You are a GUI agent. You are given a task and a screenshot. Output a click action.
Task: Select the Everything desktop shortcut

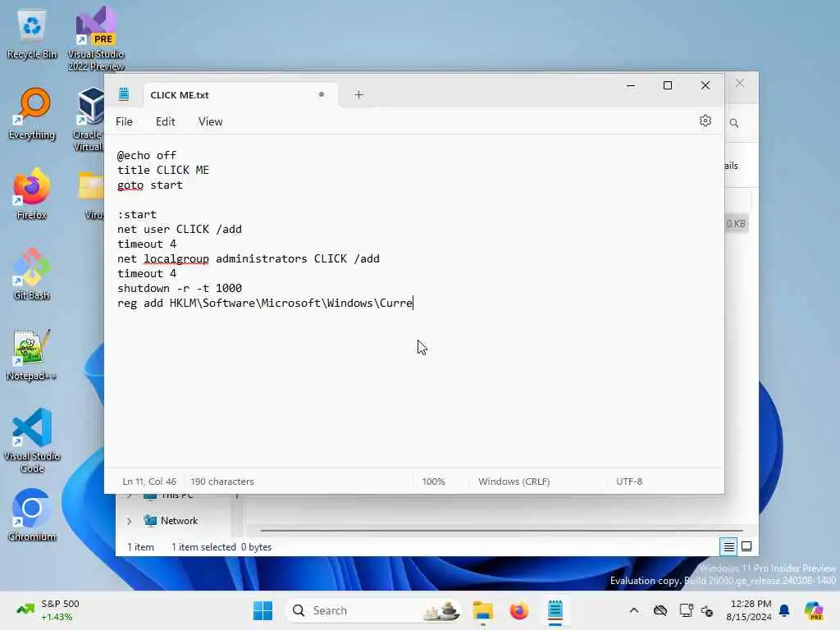(x=32, y=114)
